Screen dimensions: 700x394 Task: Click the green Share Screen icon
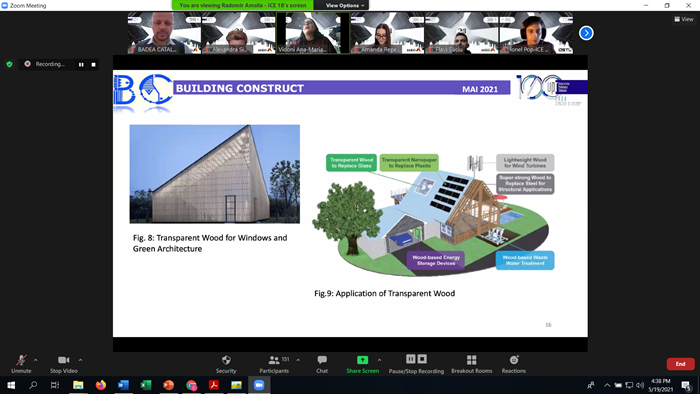362,360
